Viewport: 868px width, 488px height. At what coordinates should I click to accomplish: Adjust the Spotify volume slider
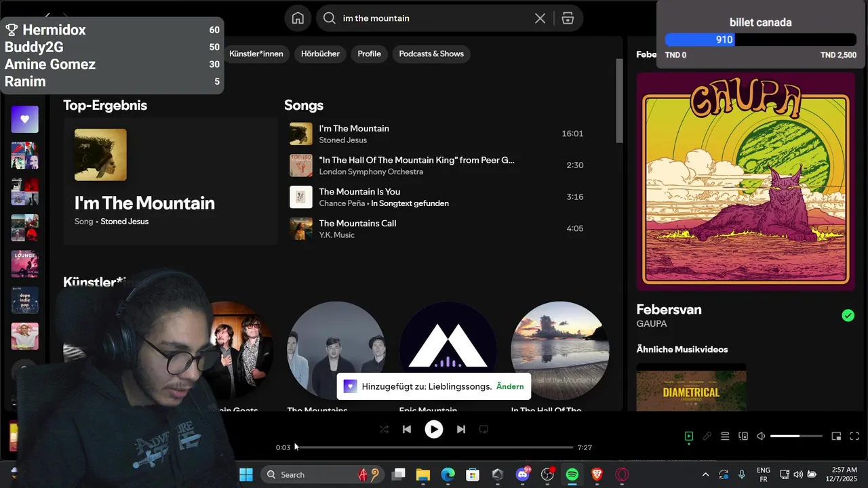pyautogui.click(x=796, y=436)
